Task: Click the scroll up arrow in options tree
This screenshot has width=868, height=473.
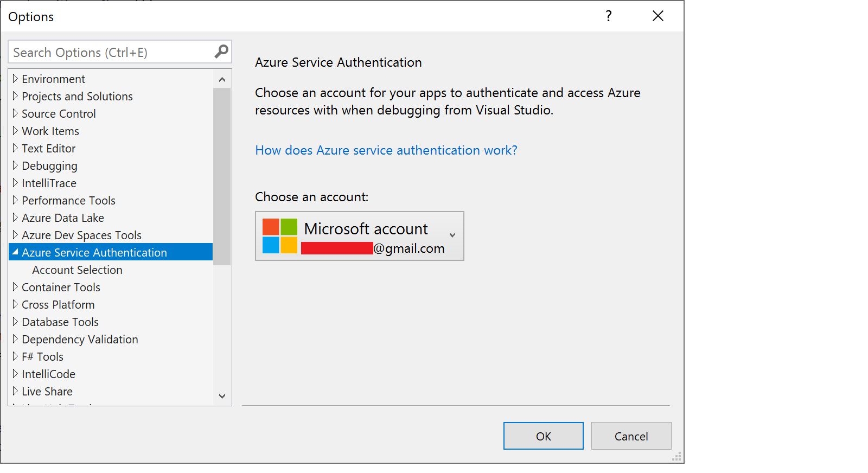Action: 222,80
